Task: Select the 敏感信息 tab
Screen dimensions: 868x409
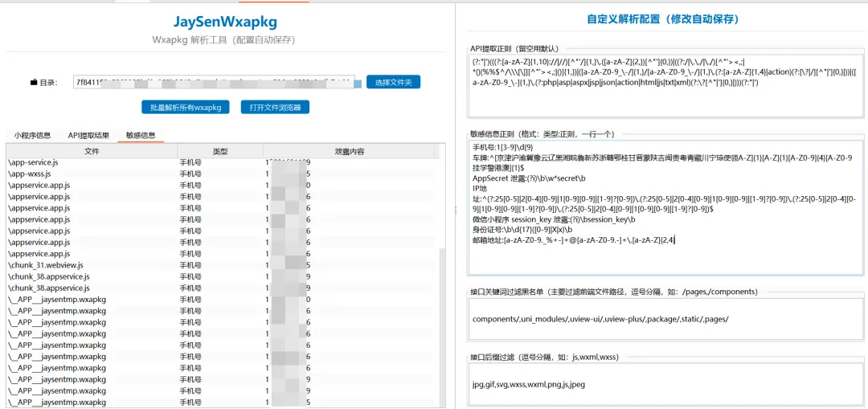Action: tap(141, 135)
